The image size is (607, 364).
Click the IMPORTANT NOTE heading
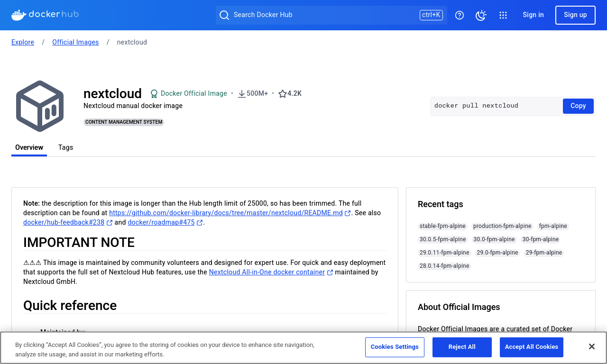click(79, 243)
